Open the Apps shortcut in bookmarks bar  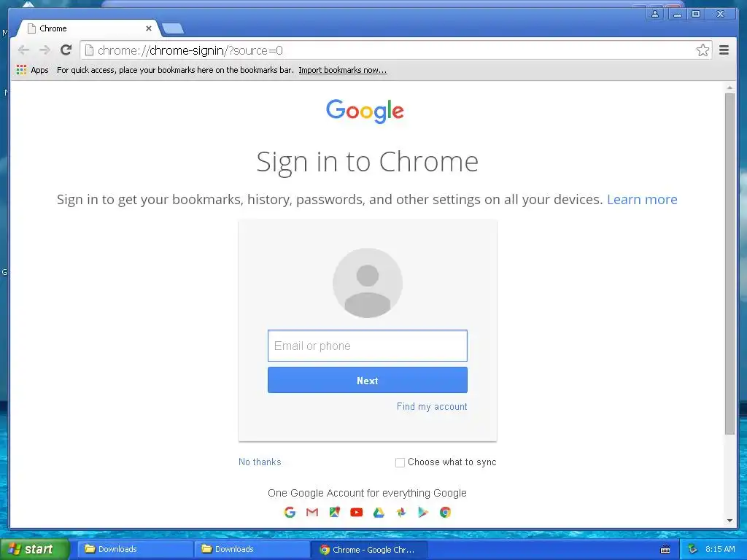32,70
